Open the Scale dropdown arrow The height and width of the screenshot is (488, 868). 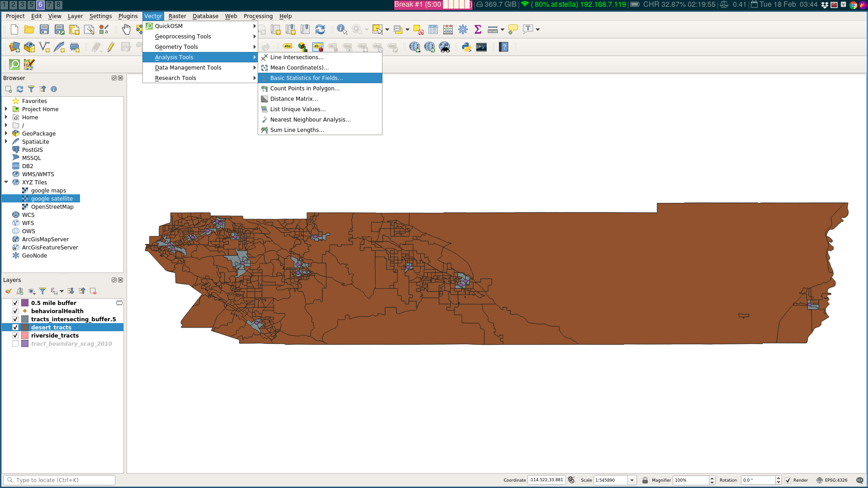(x=632, y=480)
